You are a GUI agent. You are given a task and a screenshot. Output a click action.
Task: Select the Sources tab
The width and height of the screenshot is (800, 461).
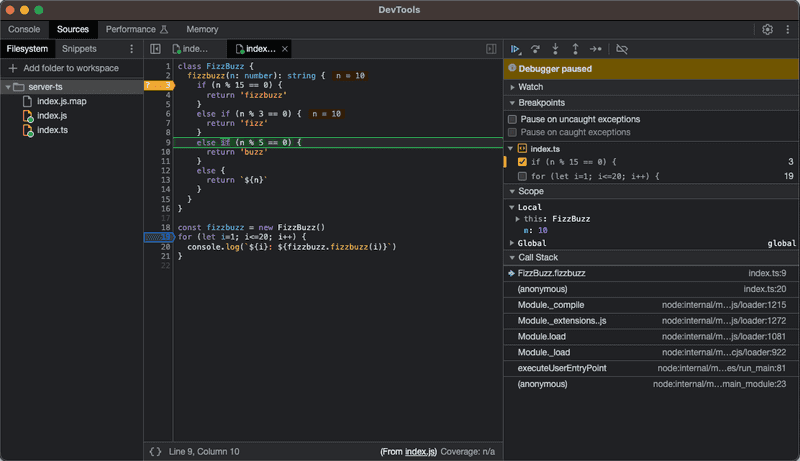point(73,30)
